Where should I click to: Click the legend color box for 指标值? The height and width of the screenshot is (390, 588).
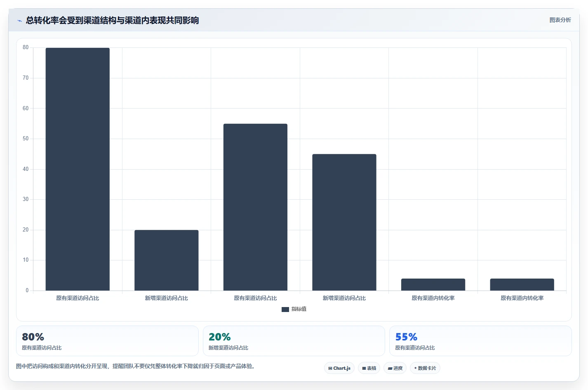tap(285, 310)
